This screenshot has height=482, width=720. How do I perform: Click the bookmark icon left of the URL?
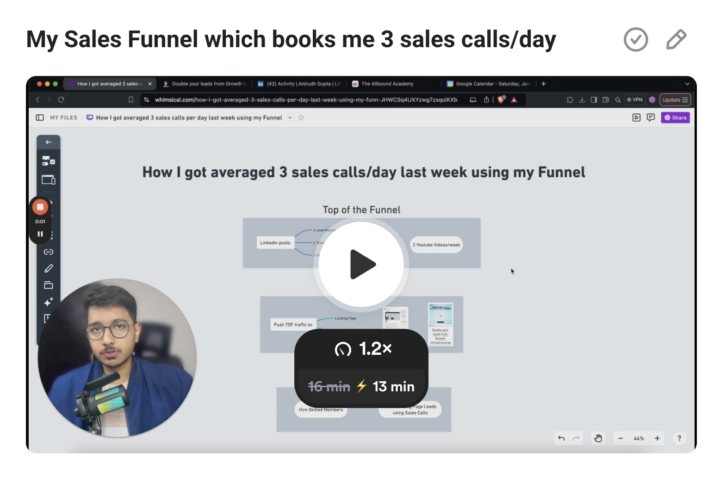[131, 100]
